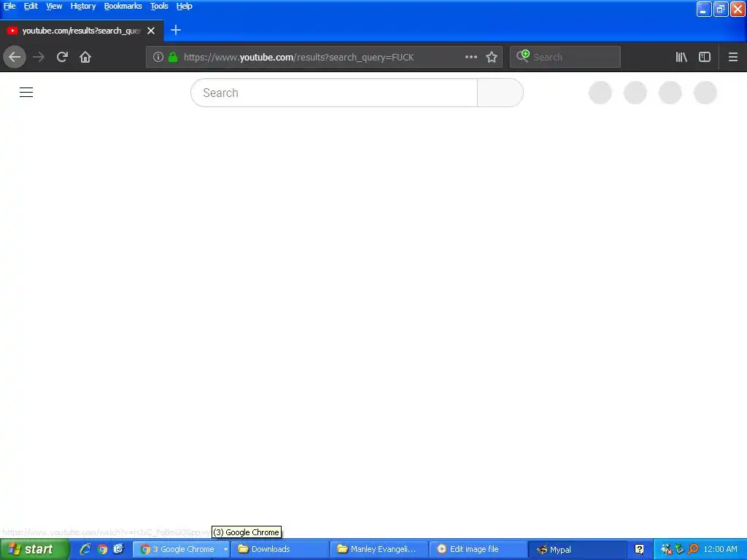The image size is (747, 560).
Task: Switch to the Edit image file window
Action: [x=479, y=550]
